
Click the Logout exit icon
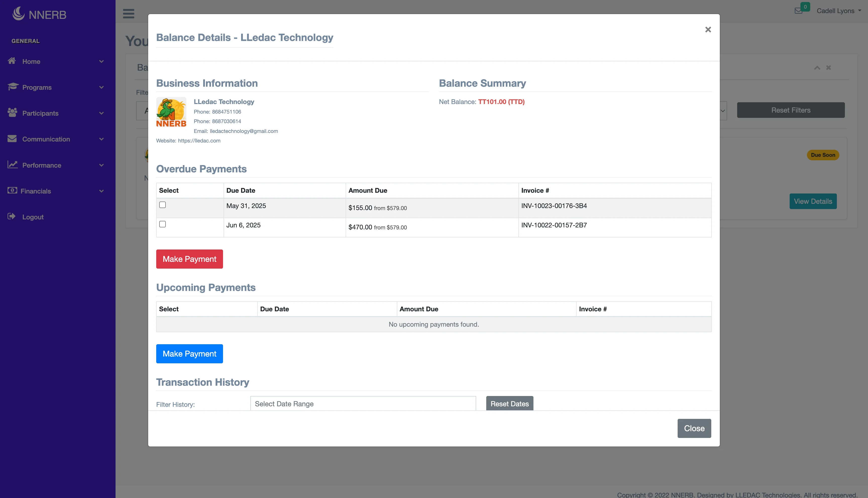[x=12, y=217]
